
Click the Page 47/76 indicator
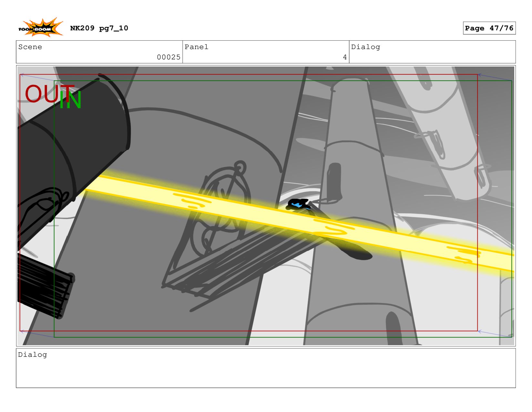[489, 28]
